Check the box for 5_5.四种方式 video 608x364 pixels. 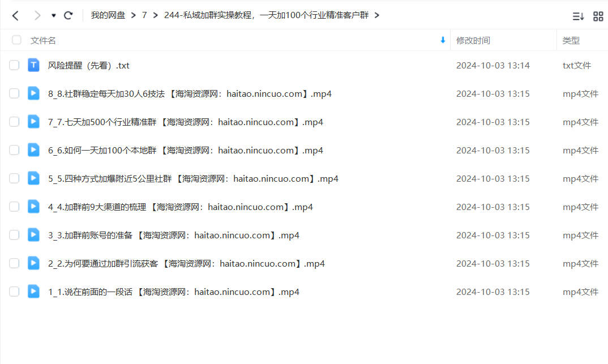point(14,178)
